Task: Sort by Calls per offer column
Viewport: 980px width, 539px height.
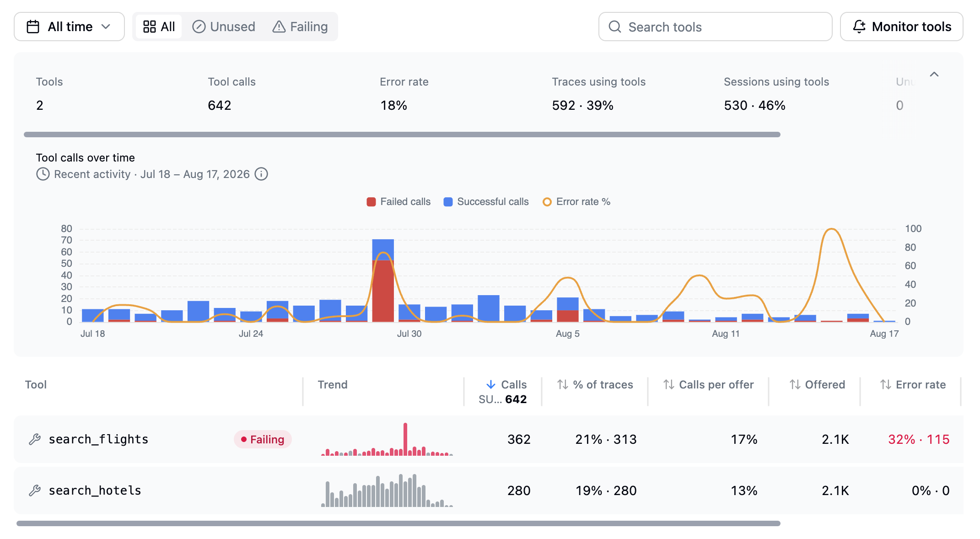Action: (x=708, y=385)
